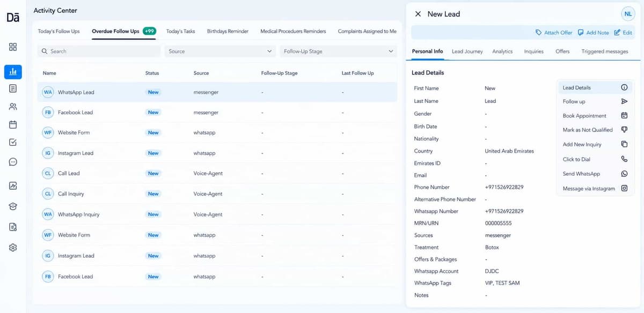Switch to Today's Follow Ups tab

coord(58,31)
